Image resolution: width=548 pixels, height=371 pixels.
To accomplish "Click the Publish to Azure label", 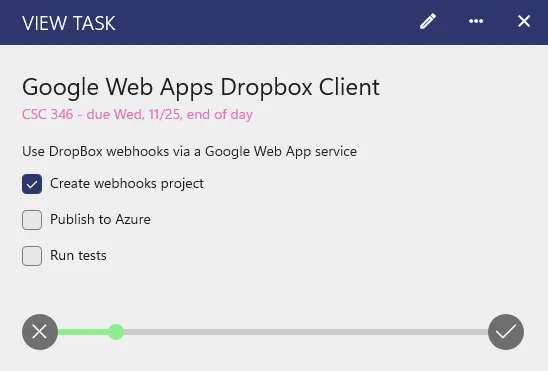I will click(x=100, y=220).
